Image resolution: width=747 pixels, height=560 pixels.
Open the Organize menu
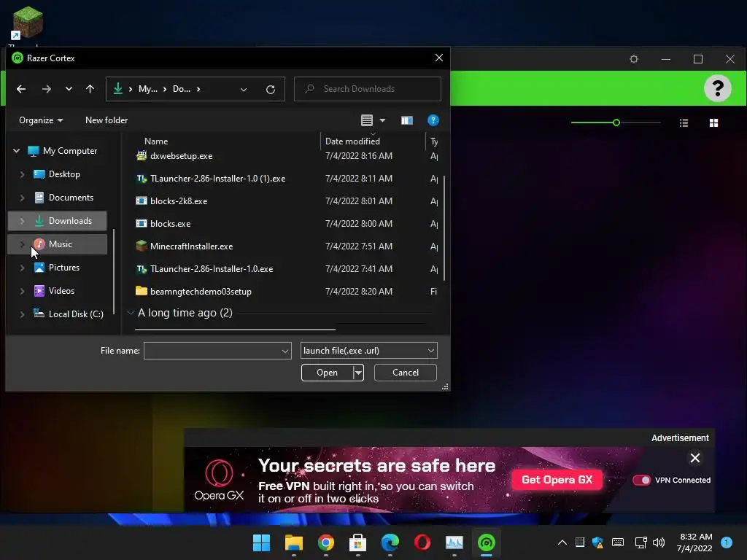coord(41,120)
